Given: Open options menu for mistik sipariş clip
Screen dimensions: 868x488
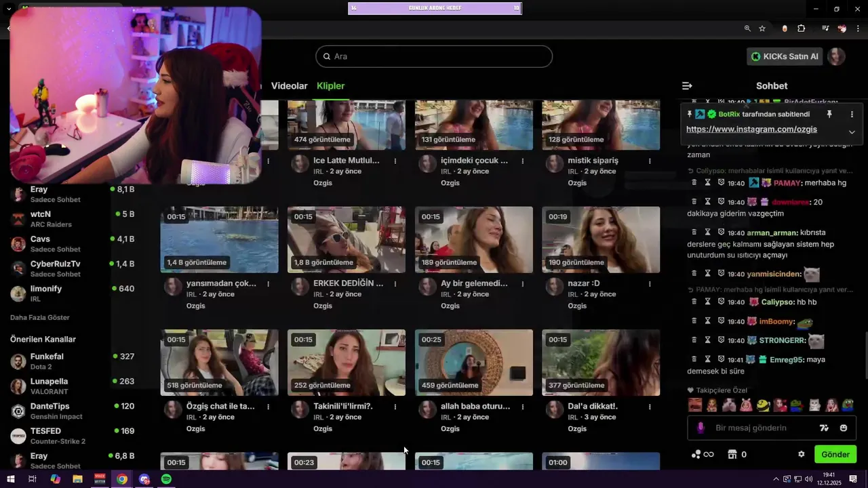Looking at the screenshot, I should click(650, 161).
